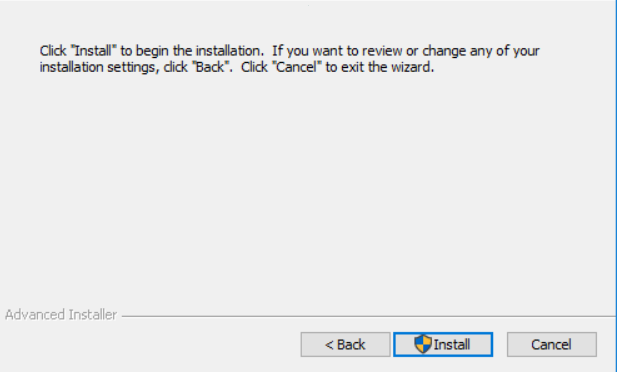The image size is (618, 372).
Task: Click the quoted word "Cancel" in instructions
Action: (x=297, y=67)
